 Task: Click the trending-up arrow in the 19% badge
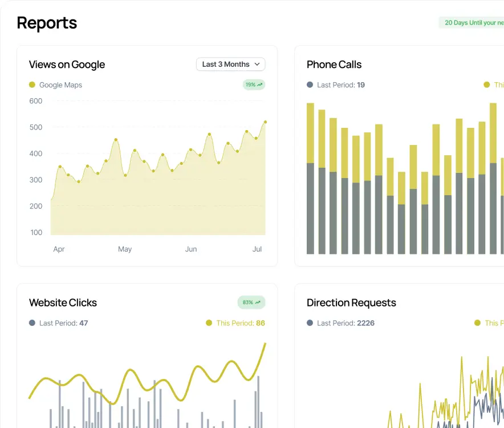(x=260, y=85)
